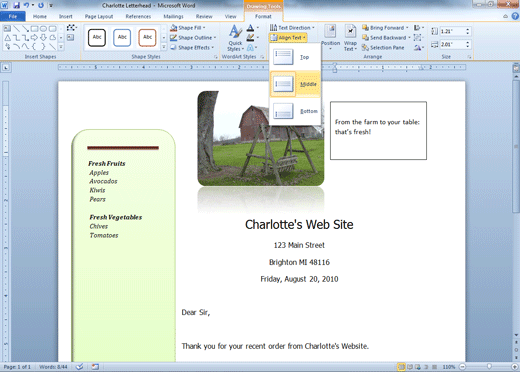
Task: Select the triangle shape in gallery
Action: [7, 38]
